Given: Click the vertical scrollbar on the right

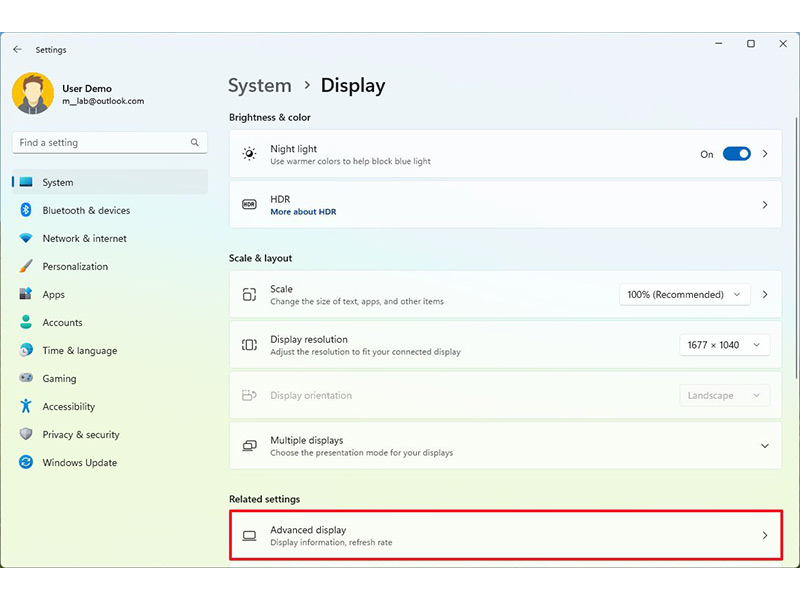Looking at the screenshot, I should coord(796,248).
